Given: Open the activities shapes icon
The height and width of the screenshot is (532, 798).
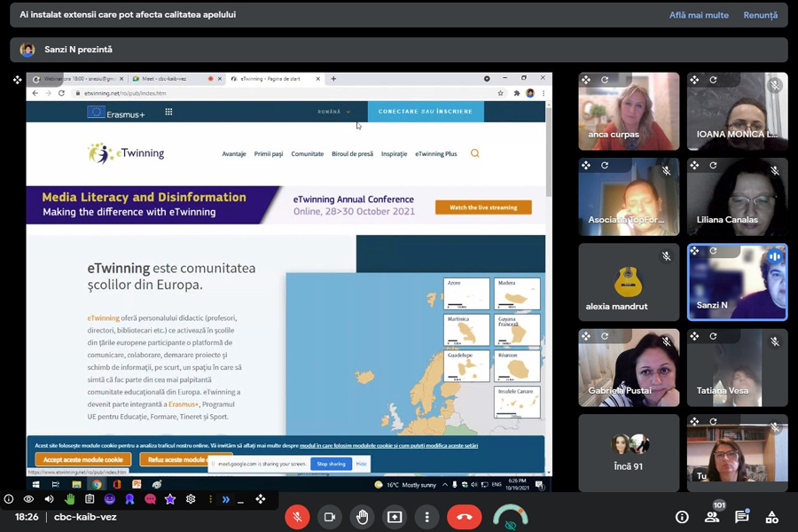Looking at the screenshot, I should (772, 517).
